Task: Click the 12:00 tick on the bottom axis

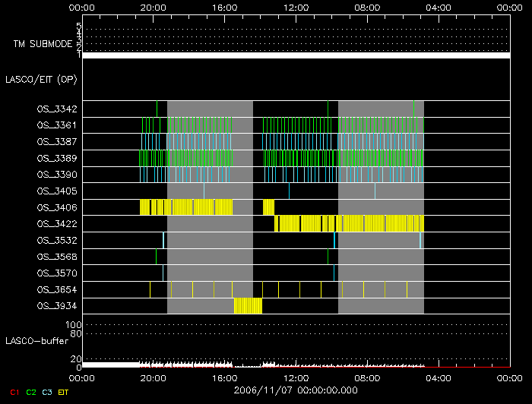Action: click(x=296, y=377)
